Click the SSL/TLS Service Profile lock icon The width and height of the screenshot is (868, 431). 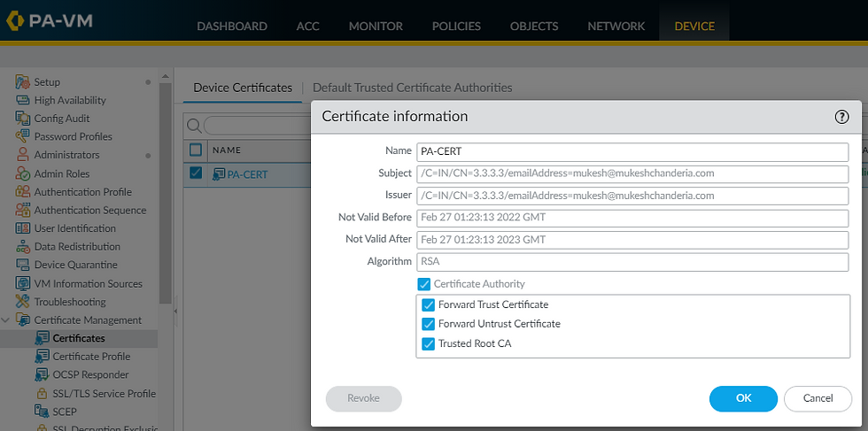coord(43,394)
